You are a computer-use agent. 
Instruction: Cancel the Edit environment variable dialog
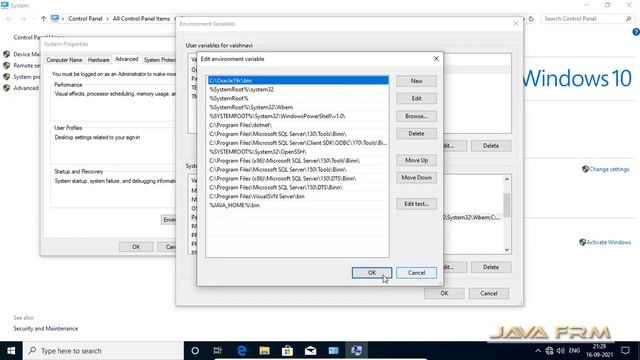416,273
